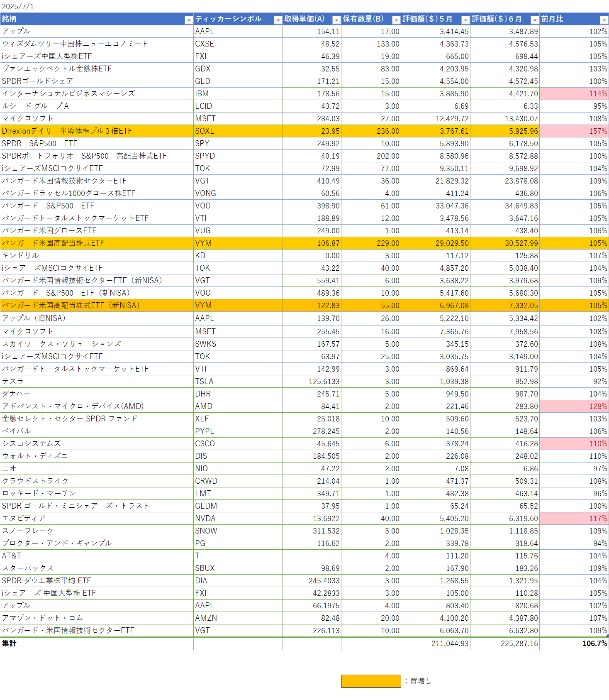Screen dimensions: 609x700
Task: Select the IBM ticker cell
Action: [238, 94]
